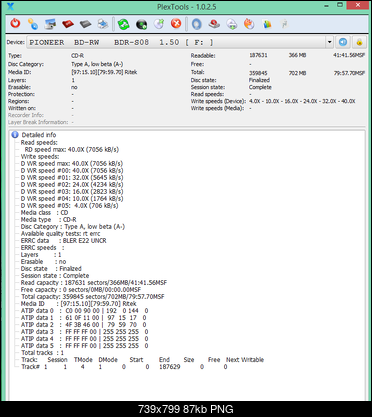Click the dark gray card toolbar icon
This screenshot has width=372, height=417.
click(86, 24)
